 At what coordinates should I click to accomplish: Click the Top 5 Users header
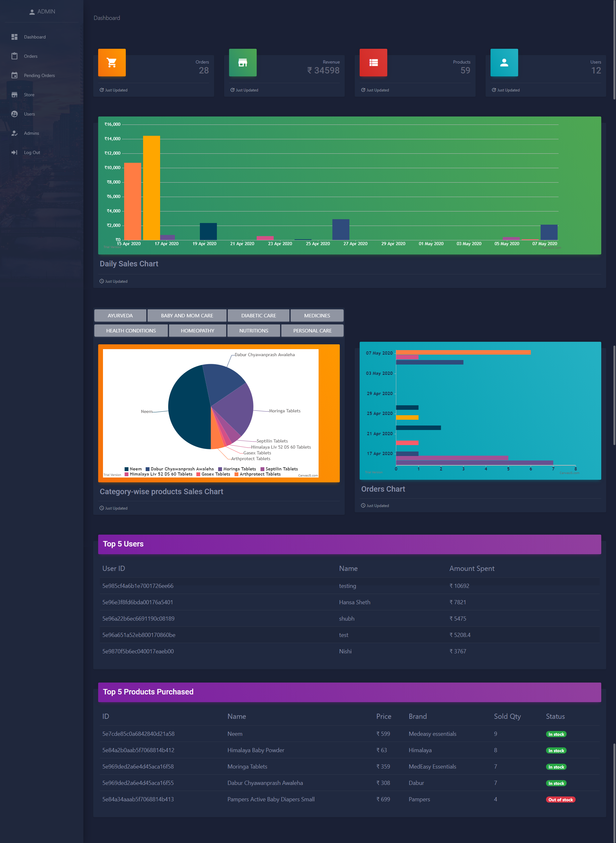point(349,544)
